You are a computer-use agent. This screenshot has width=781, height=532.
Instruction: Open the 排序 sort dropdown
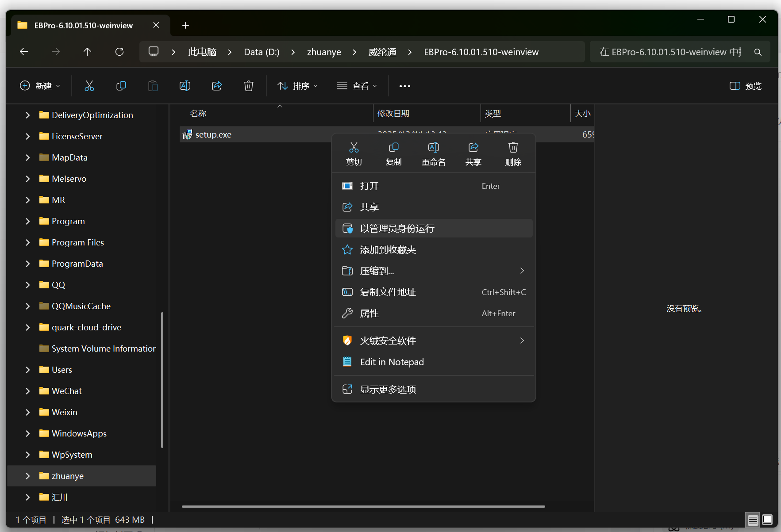tap(297, 86)
